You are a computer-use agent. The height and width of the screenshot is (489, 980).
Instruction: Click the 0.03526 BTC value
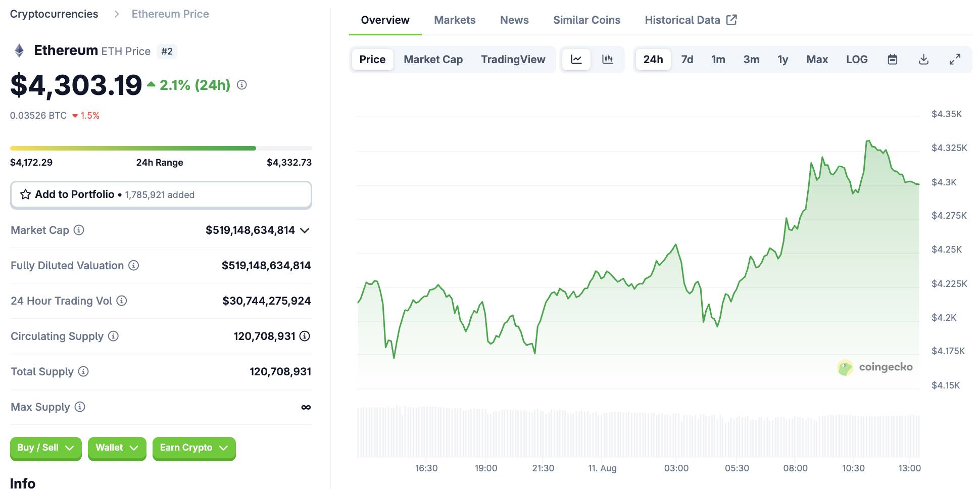pos(38,116)
